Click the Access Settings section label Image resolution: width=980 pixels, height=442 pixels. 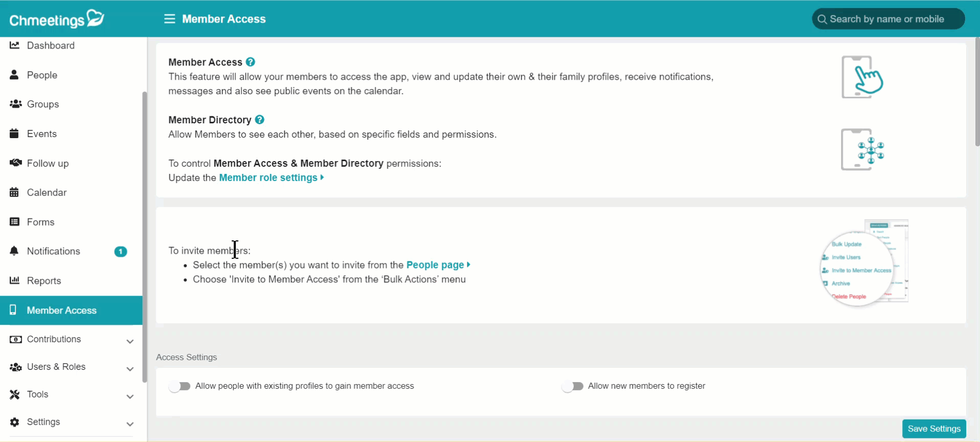(x=186, y=357)
